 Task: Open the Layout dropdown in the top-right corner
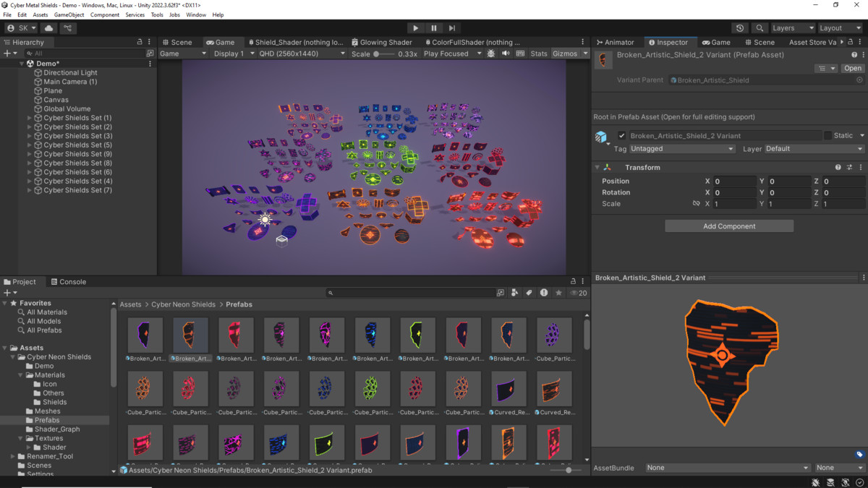(x=839, y=27)
